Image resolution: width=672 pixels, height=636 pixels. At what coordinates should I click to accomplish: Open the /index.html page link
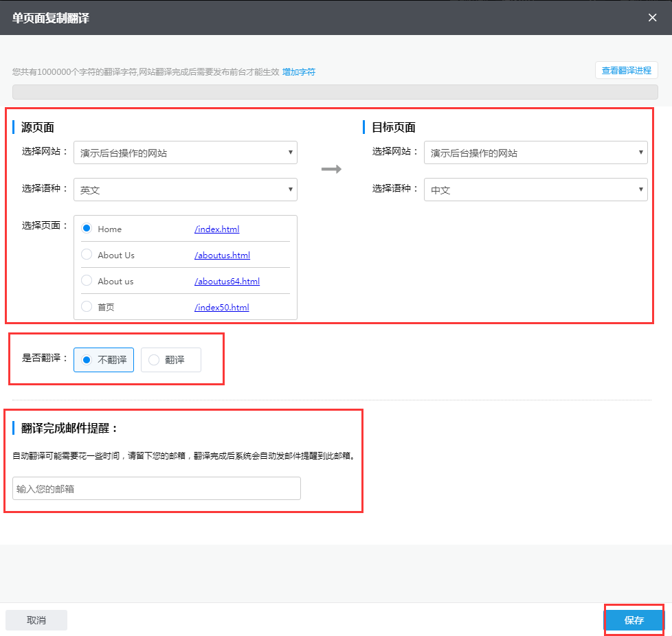pyautogui.click(x=216, y=228)
